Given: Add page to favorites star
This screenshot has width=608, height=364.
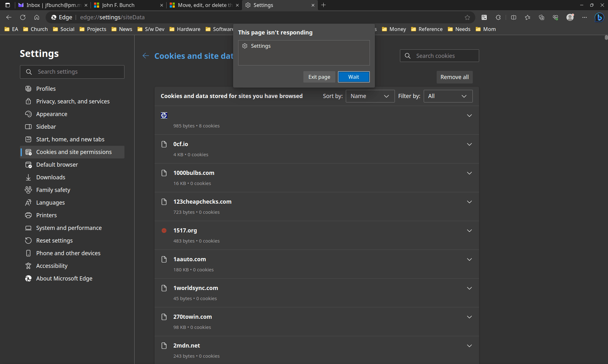Looking at the screenshot, I should [x=467, y=17].
